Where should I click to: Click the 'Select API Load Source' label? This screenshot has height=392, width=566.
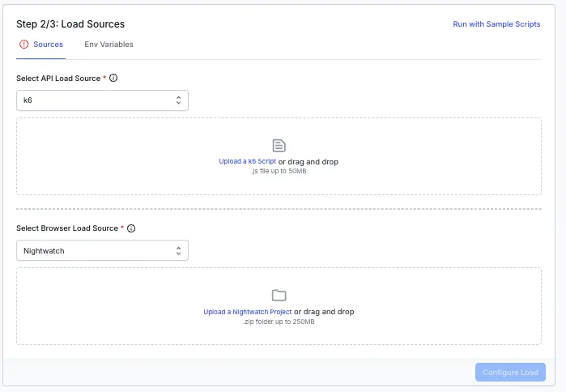coord(58,79)
